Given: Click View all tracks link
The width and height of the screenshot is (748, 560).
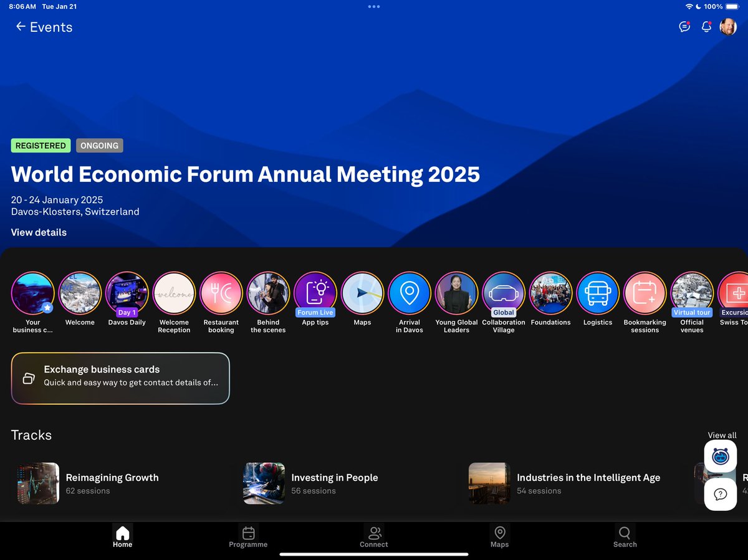Looking at the screenshot, I should pyautogui.click(x=722, y=435).
